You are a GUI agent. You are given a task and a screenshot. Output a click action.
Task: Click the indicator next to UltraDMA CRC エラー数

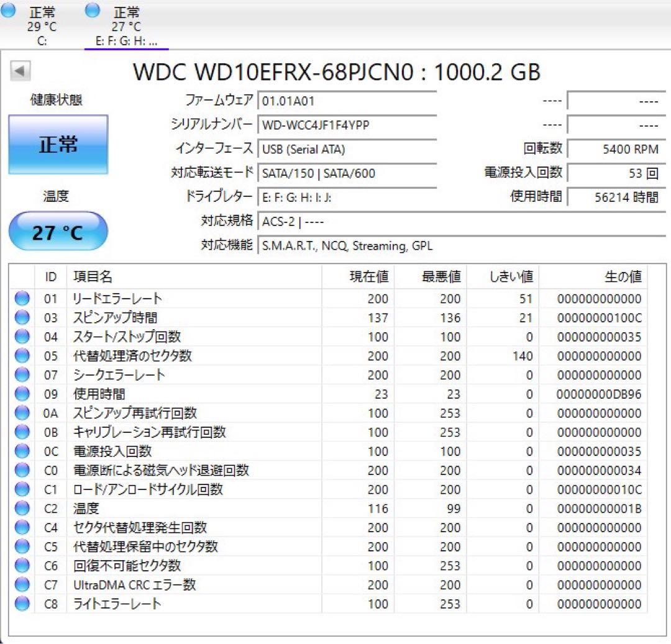[22, 584]
